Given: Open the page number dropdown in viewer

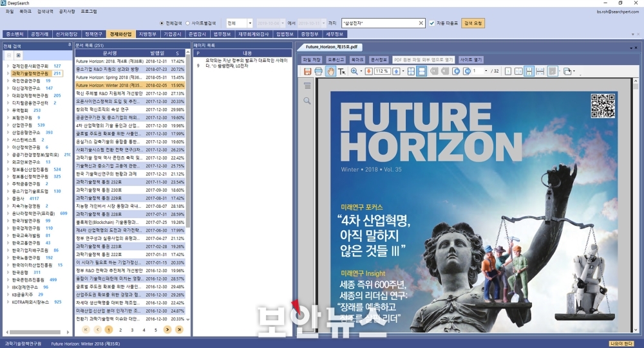Looking at the screenshot, I should click(x=486, y=71).
